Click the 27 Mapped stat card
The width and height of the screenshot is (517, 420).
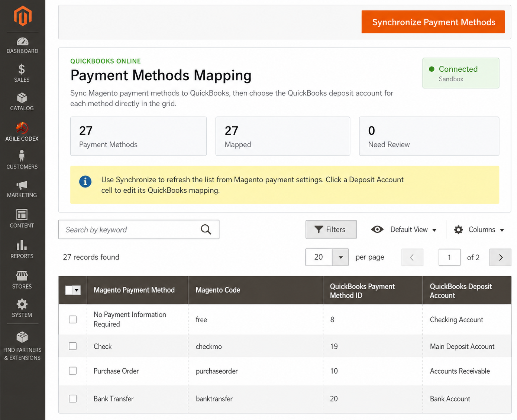point(283,136)
